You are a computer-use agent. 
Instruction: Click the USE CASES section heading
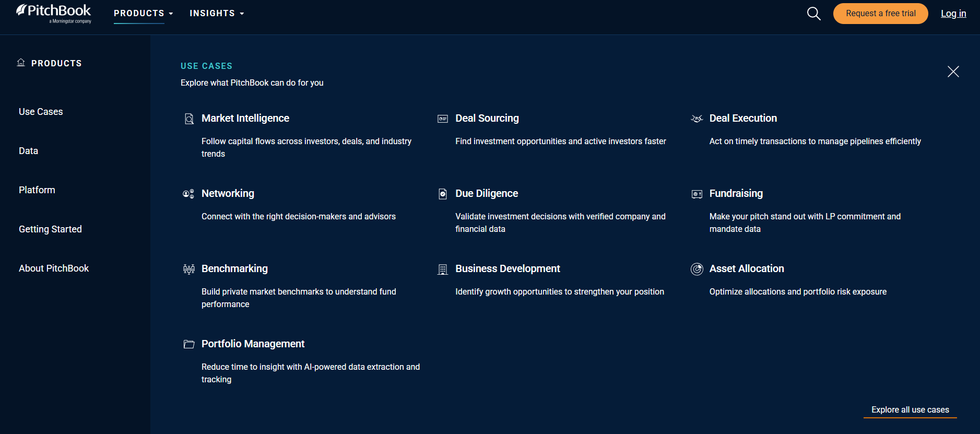206,66
